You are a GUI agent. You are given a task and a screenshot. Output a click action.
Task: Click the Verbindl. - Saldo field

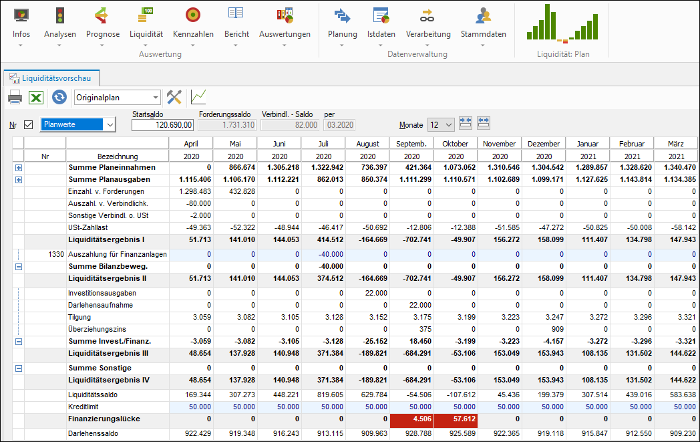coord(290,125)
